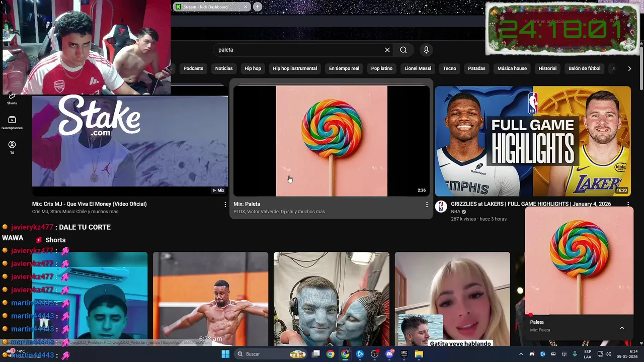Select the Historial filter chip
The height and width of the screenshot is (362, 644).
tap(547, 68)
